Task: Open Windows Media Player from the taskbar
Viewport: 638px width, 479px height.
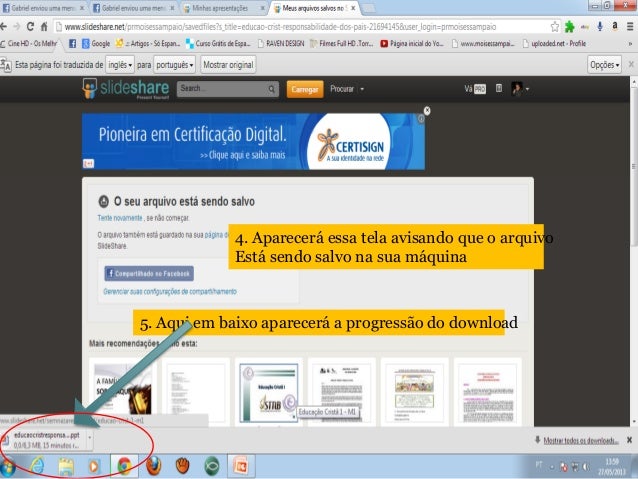Action: point(94,466)
